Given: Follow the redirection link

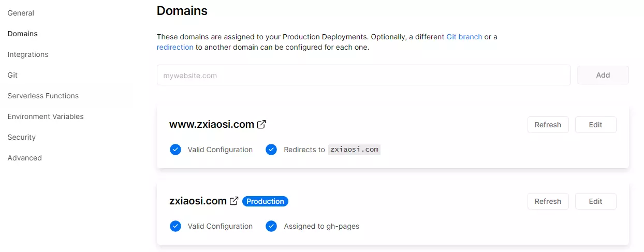Looking at the screenshot, I should tap(175, 47).
